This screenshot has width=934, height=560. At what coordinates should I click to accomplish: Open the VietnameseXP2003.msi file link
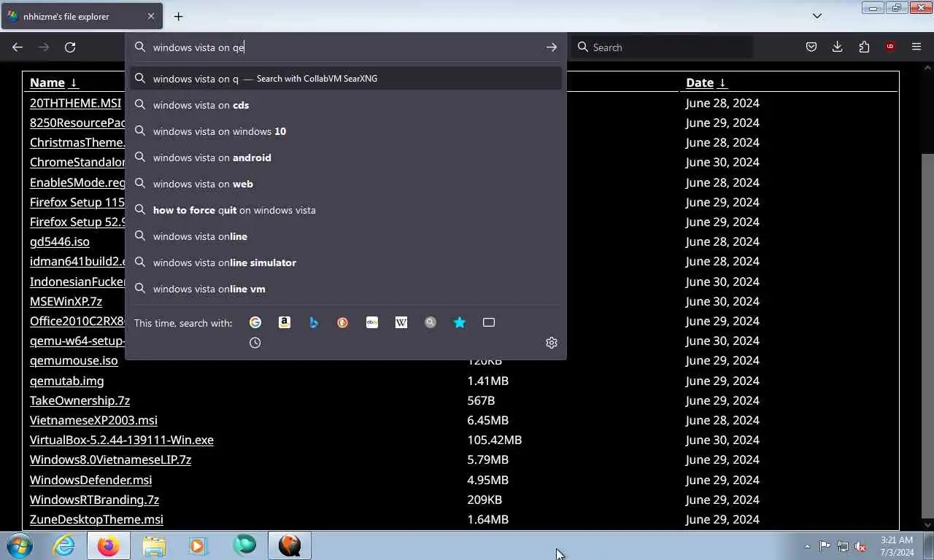point(93,420)
